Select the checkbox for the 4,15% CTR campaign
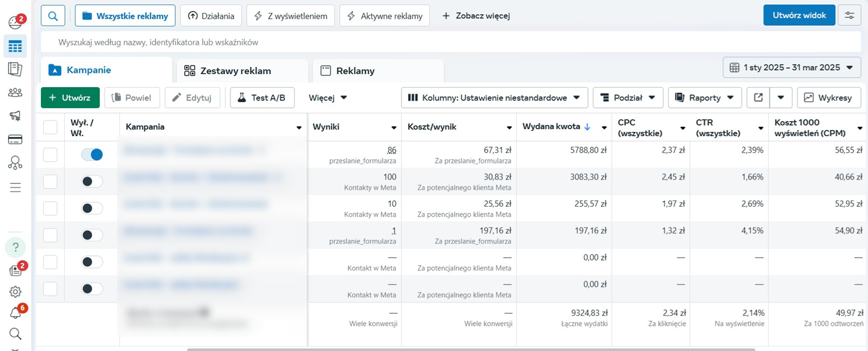Image resolution: width=868 pixels, height=351 pixels. click(x=50, y=235)
